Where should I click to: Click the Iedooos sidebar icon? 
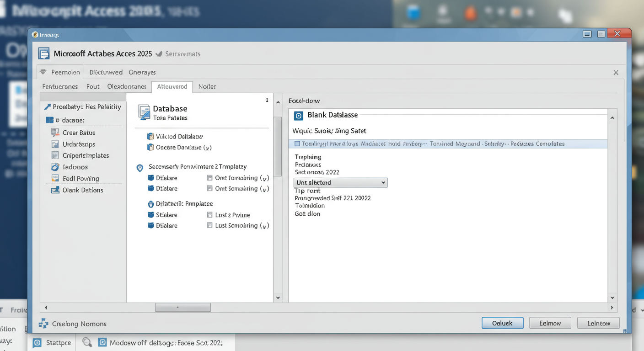point(55,167)
